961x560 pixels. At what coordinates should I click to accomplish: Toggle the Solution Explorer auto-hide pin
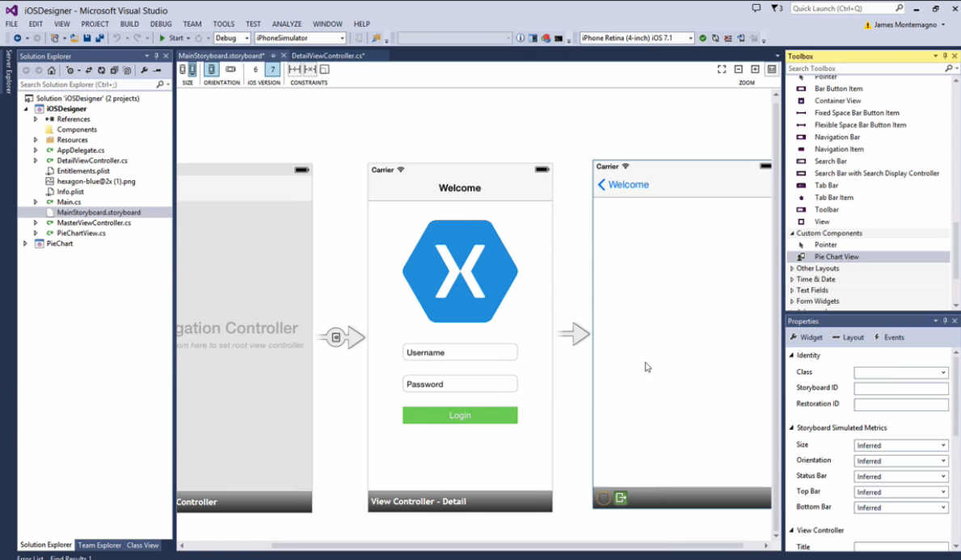(x=156, y=56)
